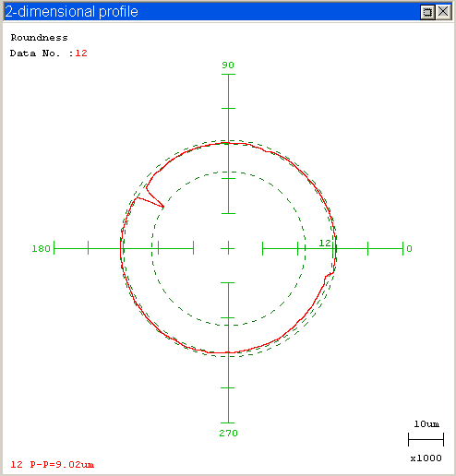The image size is (456, 476).
Task: Click the 180 degree axis label
Action: tap(41, 248)
